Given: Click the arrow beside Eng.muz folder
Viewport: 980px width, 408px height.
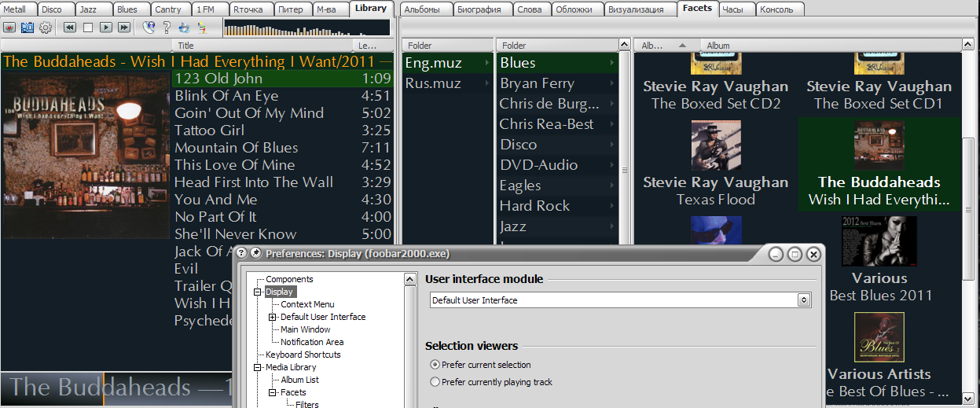Looking at the screenshot, I should pos(487,63).
